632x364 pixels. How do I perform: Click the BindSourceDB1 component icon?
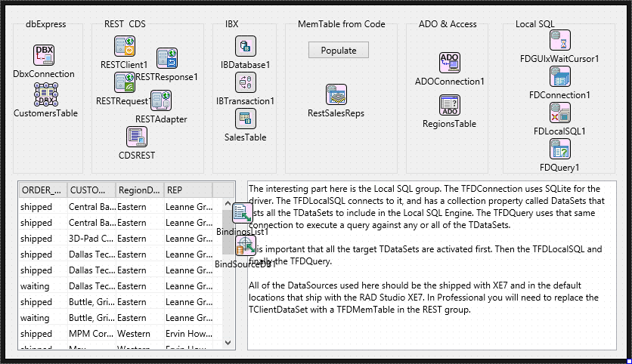pos(246,245)
